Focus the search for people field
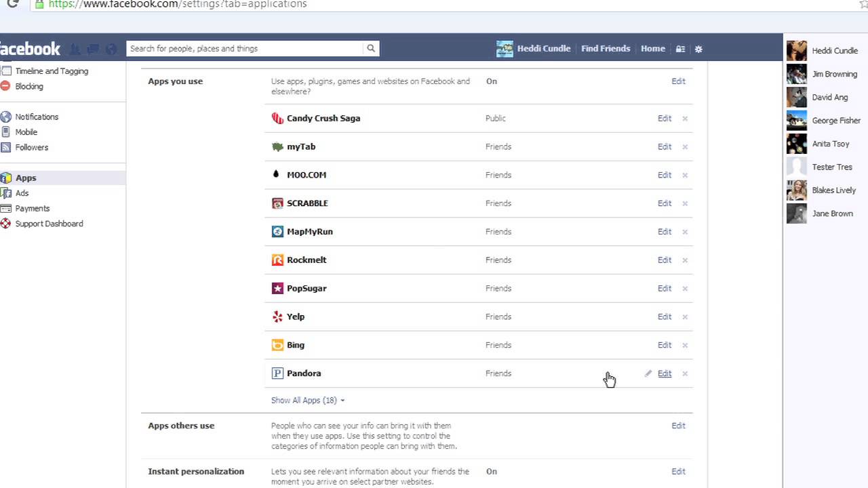 click(244, 49)
